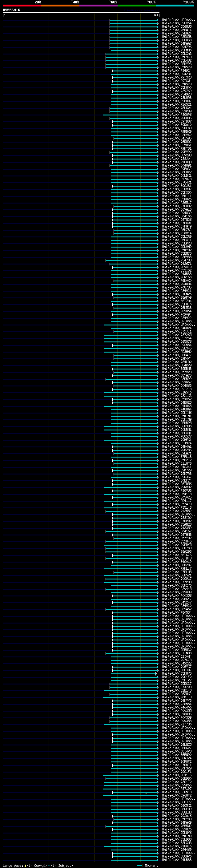Open hit UniRef100_Q8LAS0
The image size is (197, 868).
pyautogui.click(x=177, y=40)
